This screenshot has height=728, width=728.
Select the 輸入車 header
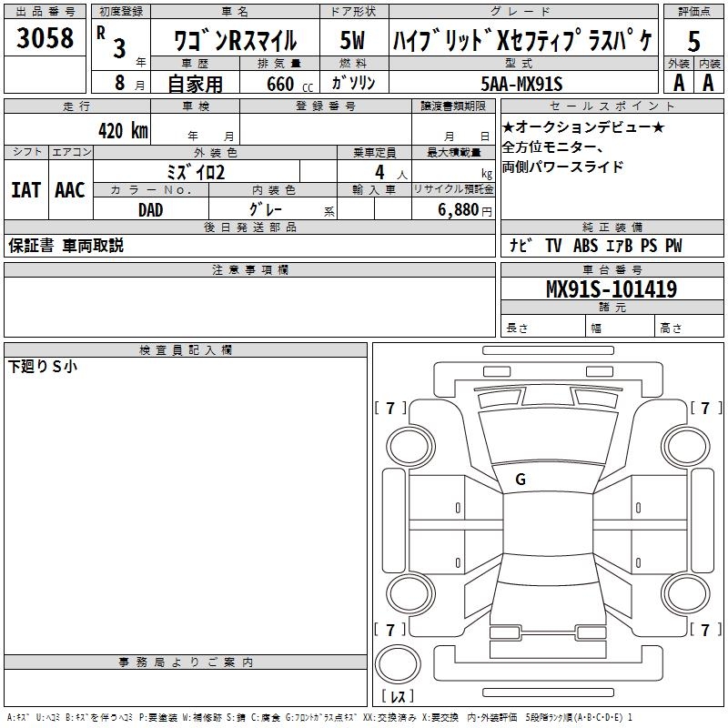(x=374, y=189)
